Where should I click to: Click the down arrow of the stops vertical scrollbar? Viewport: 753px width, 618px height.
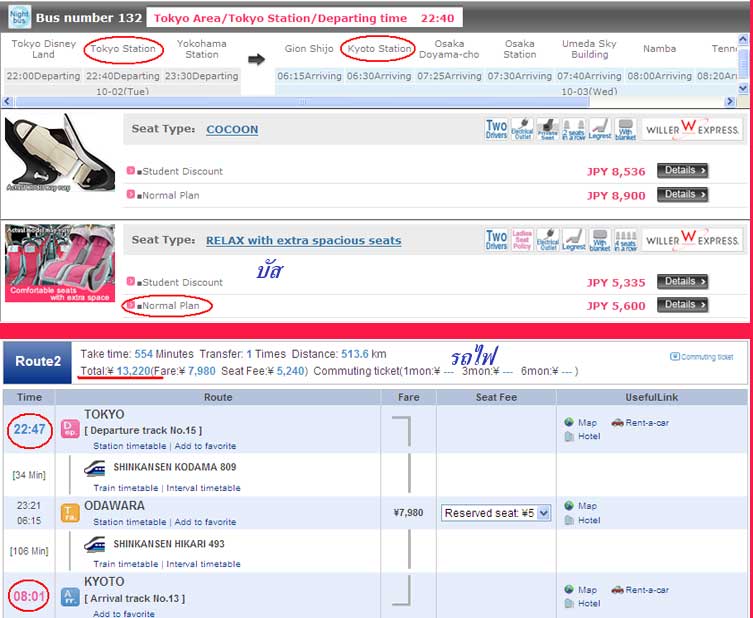pos(743,88)
